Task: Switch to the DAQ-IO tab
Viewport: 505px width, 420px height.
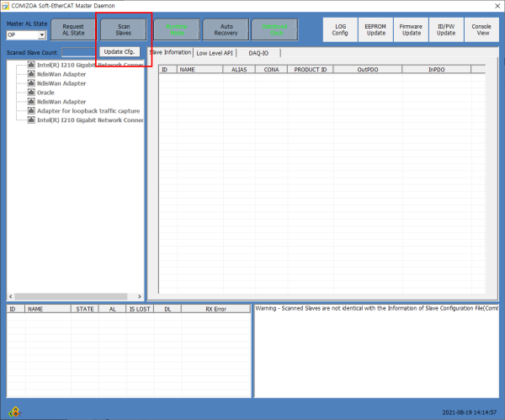Action: 258,53
